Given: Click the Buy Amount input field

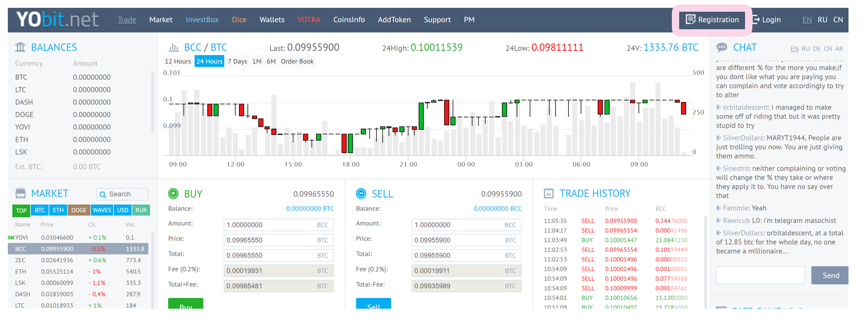Looking at the screenshot, I should (279, 225).
